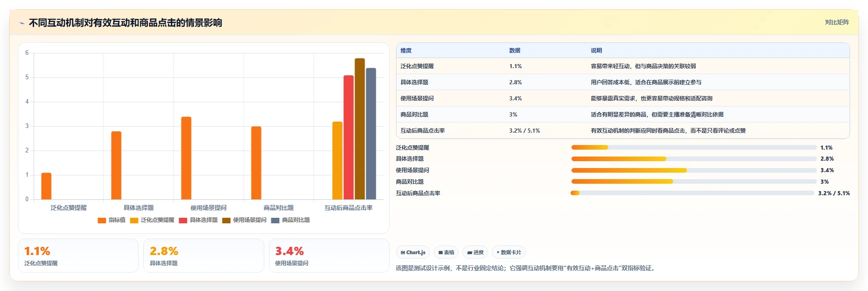Click the small blue icon before the card title
Viewport: 868px width, 291px height.
(22, 23)
